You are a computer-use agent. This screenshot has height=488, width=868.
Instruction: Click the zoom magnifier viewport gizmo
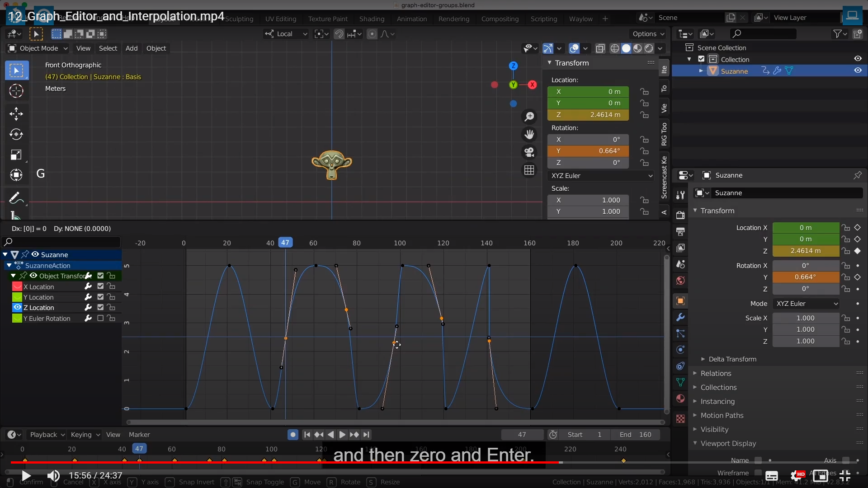pyautogui.click(x=529, y=117)
